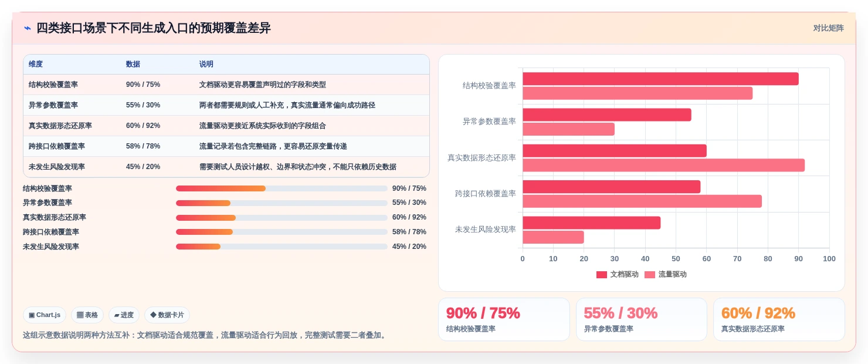The width and height of the screenshot is (868, 364).
Task: Open the 55% / 30% data card
Action: (642, 319)
